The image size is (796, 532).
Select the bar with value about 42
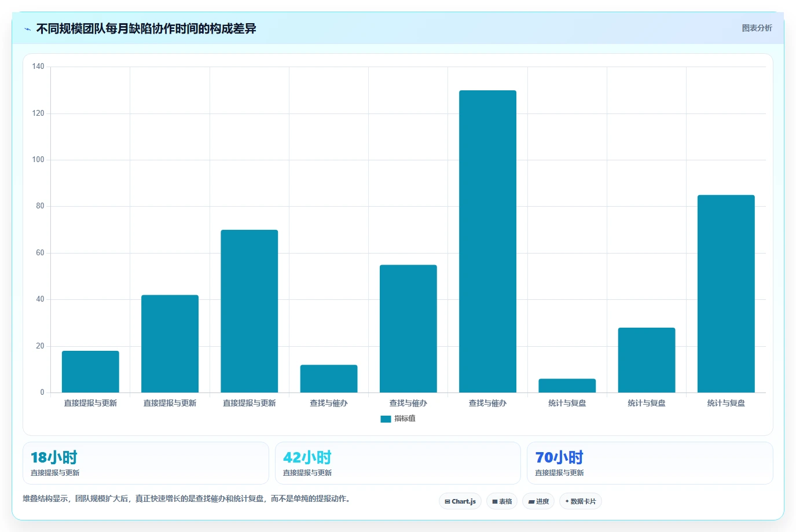(x=170, y=344)
